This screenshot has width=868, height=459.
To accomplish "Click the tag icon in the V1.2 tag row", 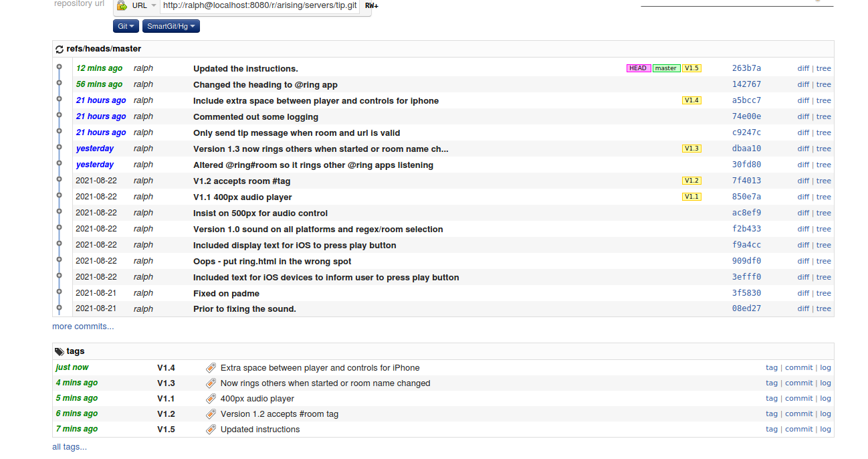I will point(211,414).
